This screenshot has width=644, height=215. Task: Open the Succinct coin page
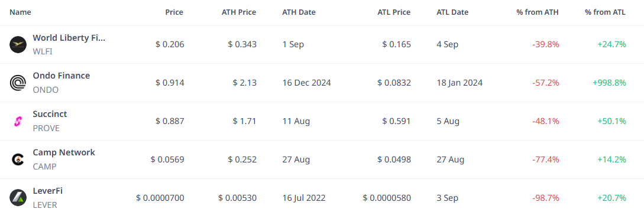(x=50, y=114)
